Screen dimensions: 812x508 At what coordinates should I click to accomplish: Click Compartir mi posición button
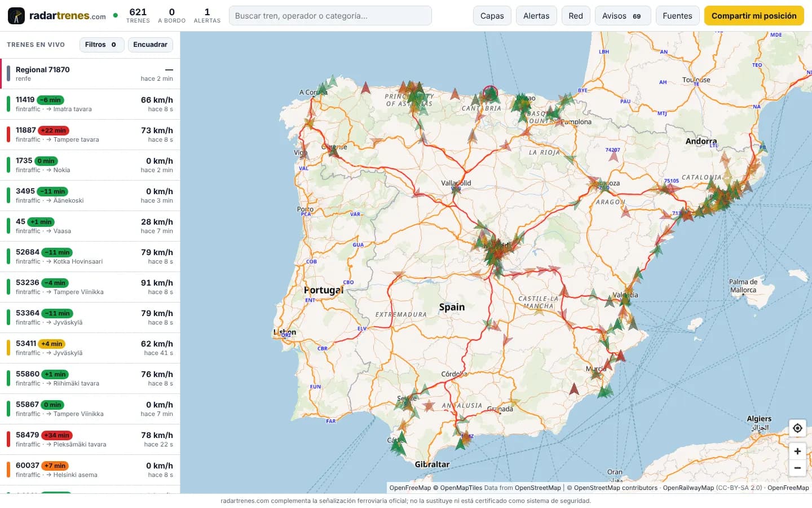click(x=754, y=16)
